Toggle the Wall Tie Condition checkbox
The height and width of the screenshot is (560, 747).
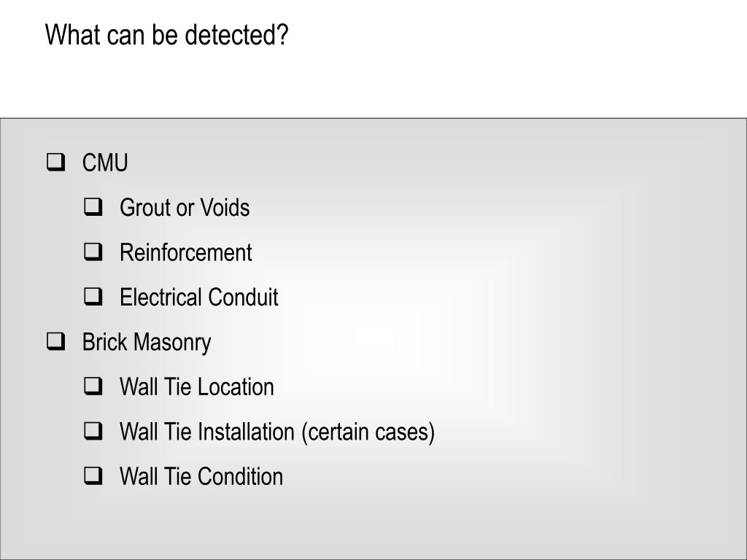93,475
